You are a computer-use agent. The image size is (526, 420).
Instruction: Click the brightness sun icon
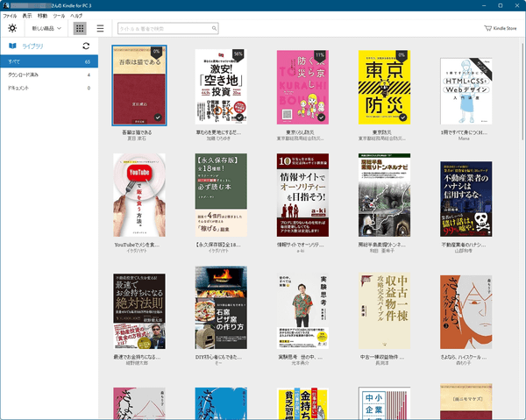click(x=12, y=28)
